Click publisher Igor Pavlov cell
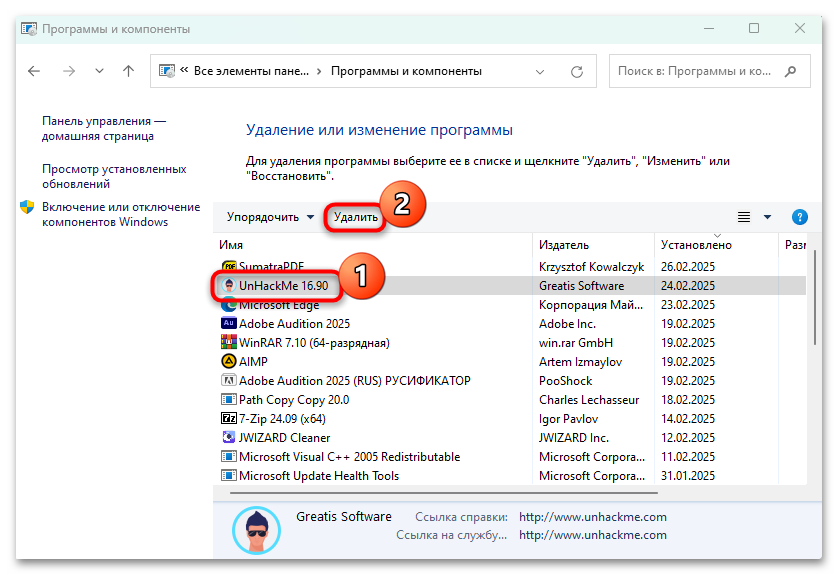838x575 pixels. 568,418
